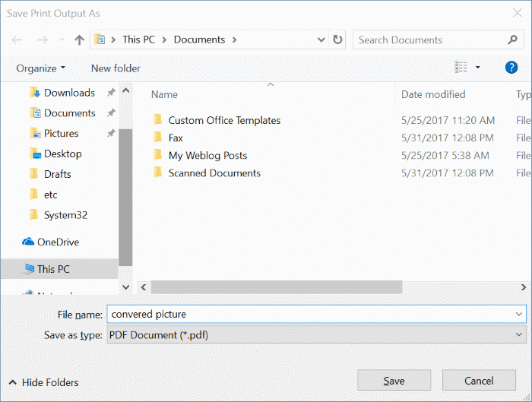Select the Custom Office Templates folder
Screen dimensions: 532x402
224,120
